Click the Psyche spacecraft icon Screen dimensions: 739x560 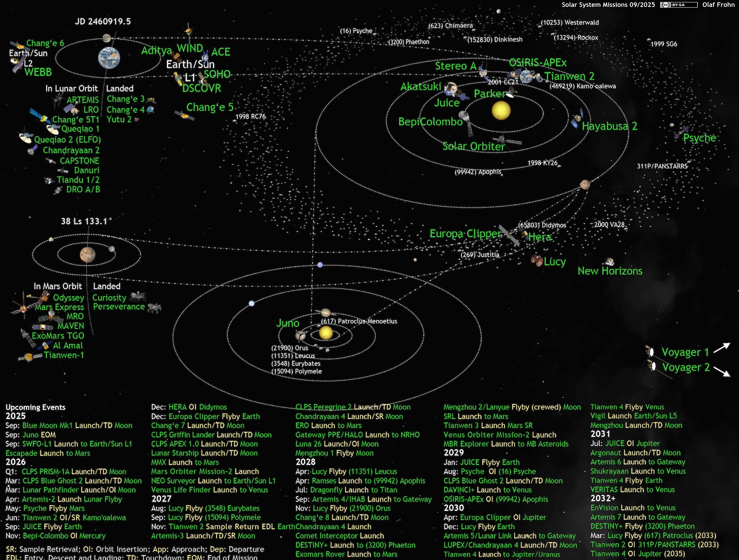(680, 132)
